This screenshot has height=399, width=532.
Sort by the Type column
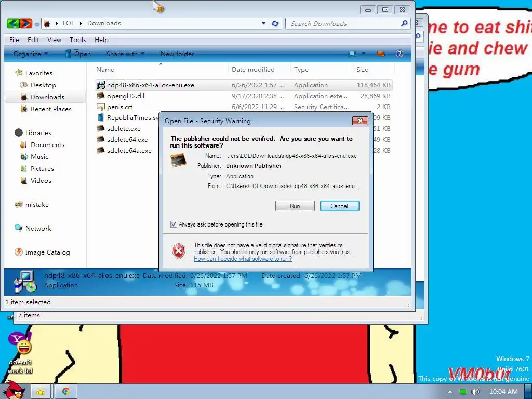[301, 69]
